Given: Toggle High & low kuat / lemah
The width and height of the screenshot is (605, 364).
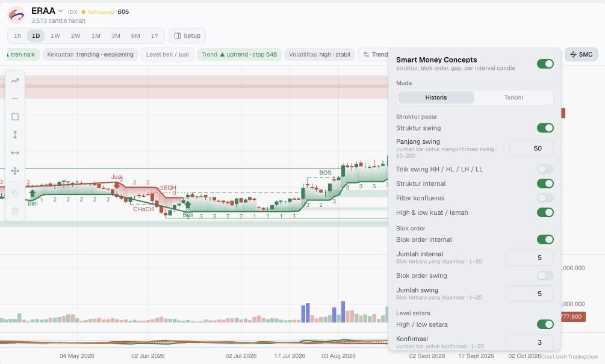Looking at the screenshot, I should [545, 212].
